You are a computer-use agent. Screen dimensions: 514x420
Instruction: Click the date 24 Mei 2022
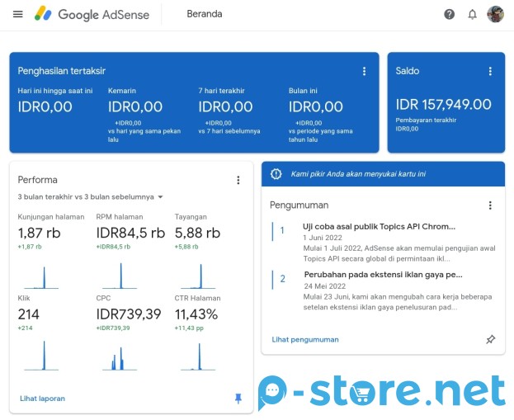click(x=325, y=286)
